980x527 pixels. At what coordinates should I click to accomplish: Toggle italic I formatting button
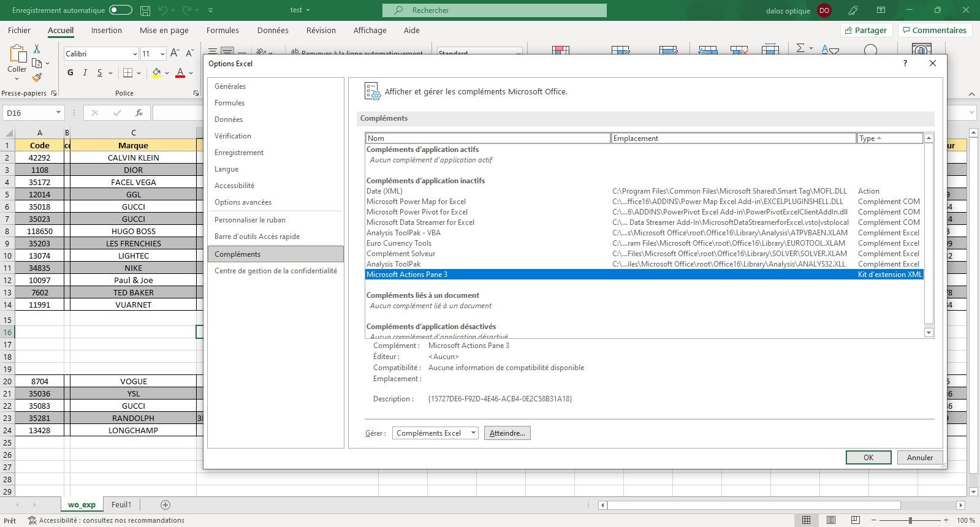pyautogui.click(x=85, y=73)
